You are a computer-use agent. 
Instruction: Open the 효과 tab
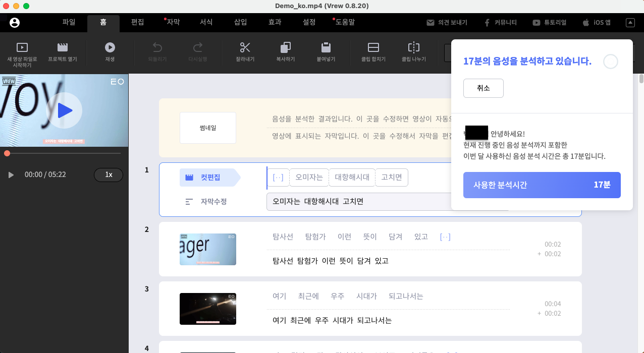click(x=275, y=22)
